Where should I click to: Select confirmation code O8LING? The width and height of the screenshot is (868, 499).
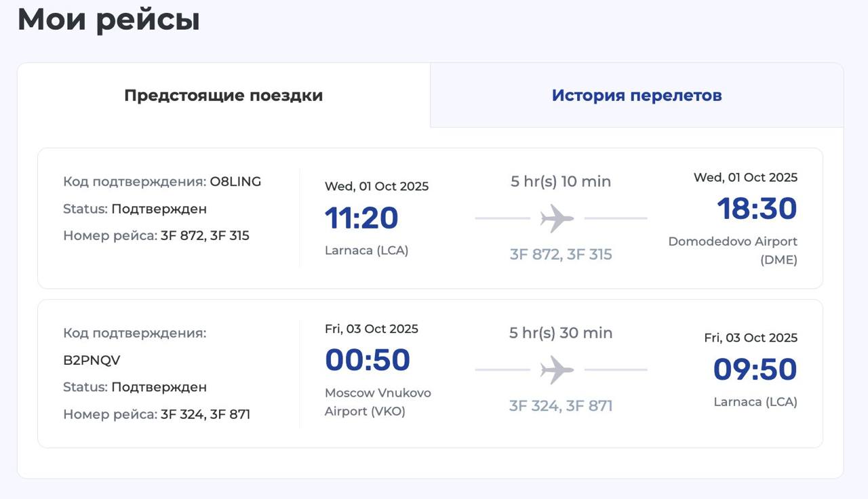click(235, 182)
